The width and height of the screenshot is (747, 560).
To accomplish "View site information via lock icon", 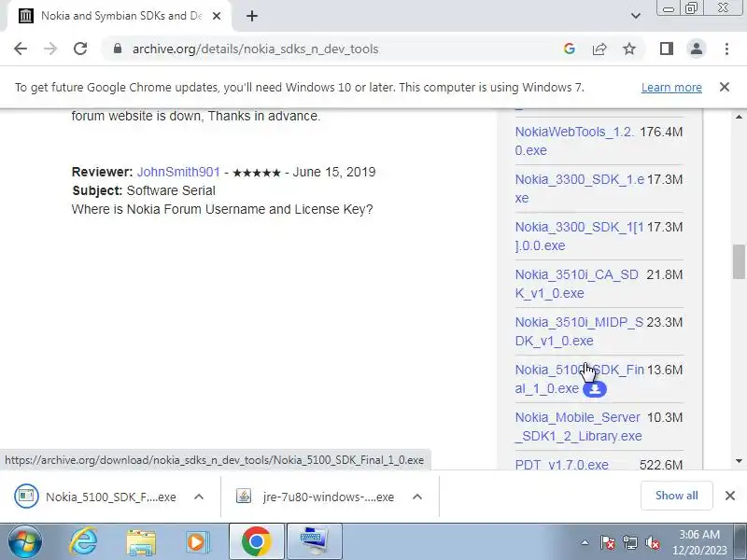I will tap(118, 49).
